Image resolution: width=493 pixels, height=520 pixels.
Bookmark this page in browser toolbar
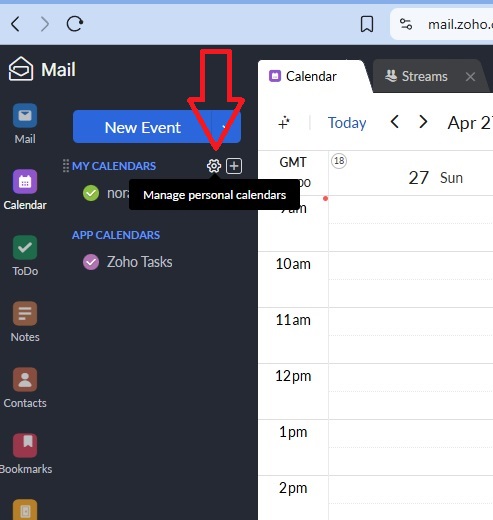click(367, 24)
